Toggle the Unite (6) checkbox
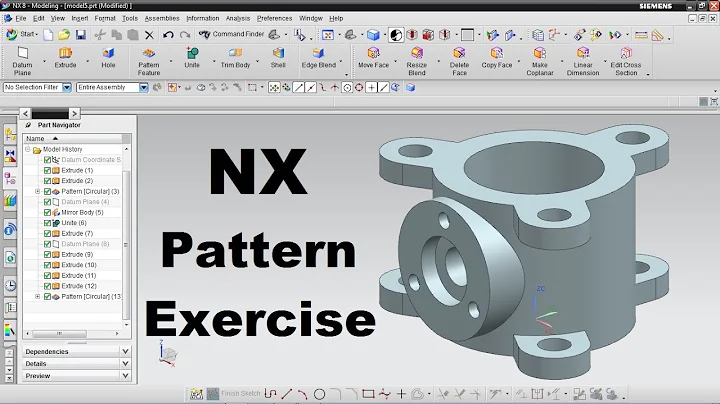 click(x=47, y=223)
